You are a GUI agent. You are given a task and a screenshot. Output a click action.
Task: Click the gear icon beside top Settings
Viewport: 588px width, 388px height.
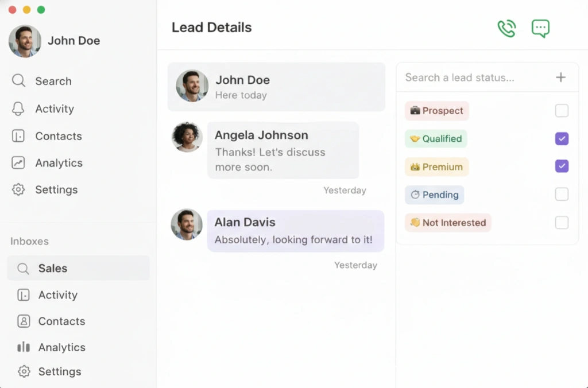click(18, 189)
